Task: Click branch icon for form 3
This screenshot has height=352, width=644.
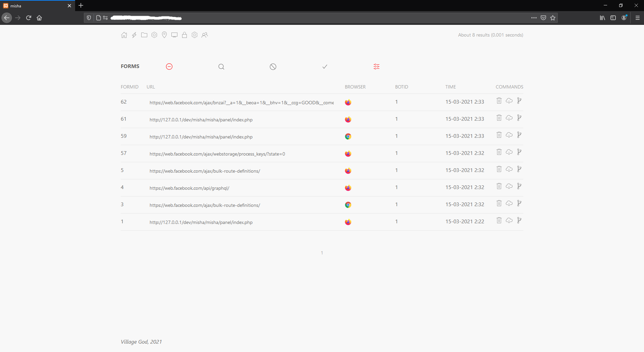Action: pos(519,203)
